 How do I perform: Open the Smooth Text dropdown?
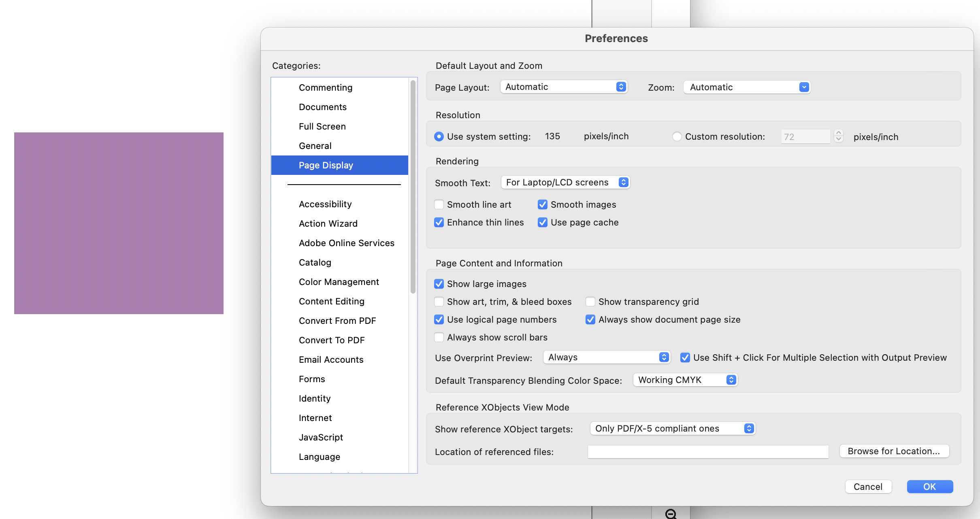pos(565,182)
